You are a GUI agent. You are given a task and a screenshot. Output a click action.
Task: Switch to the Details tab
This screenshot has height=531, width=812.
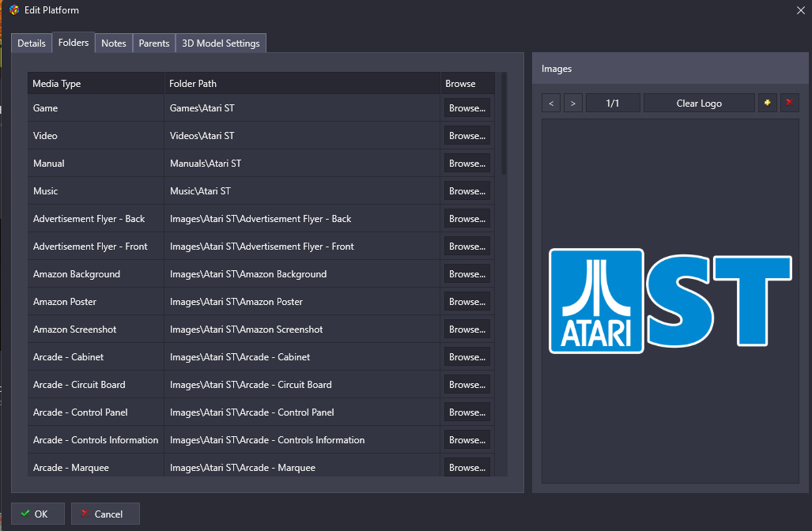[x=32, y=43]
